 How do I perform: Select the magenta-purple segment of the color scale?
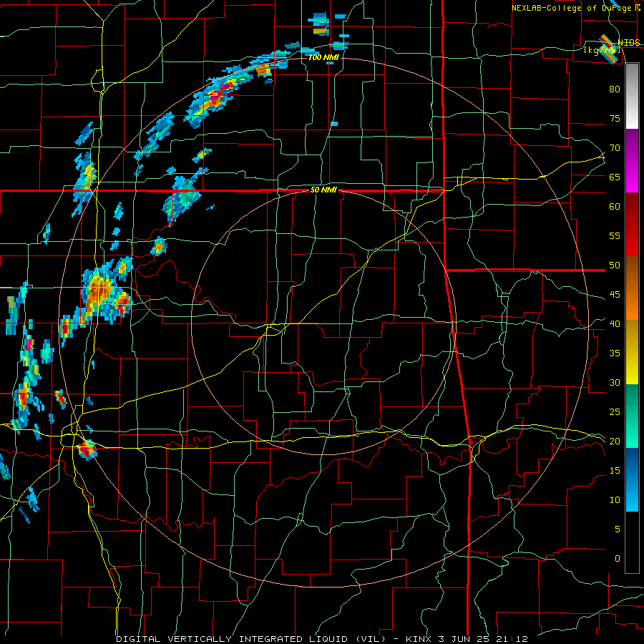point(632,161)
